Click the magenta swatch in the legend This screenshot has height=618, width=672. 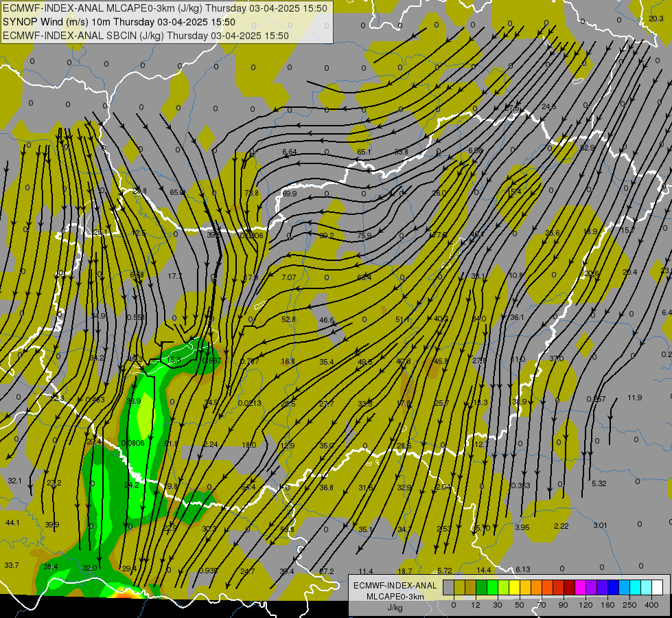580,587
